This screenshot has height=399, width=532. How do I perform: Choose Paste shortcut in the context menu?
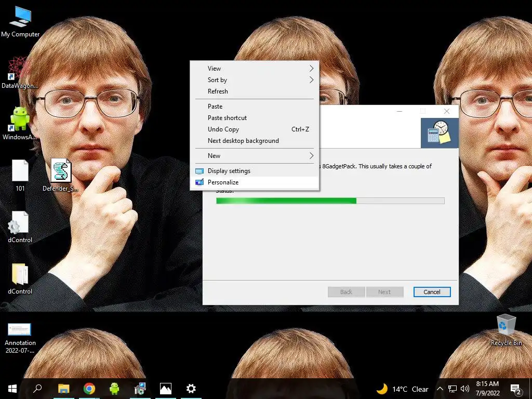tap(255, 118)
